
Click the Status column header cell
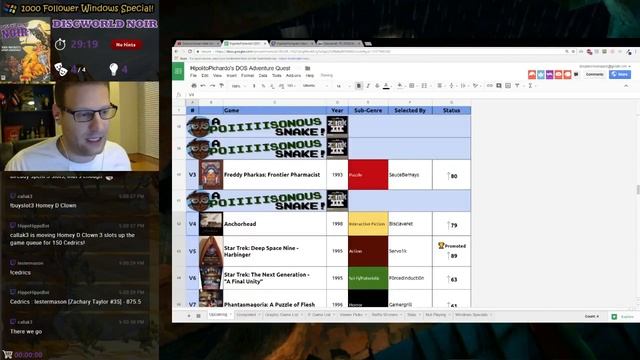(451, 110)
